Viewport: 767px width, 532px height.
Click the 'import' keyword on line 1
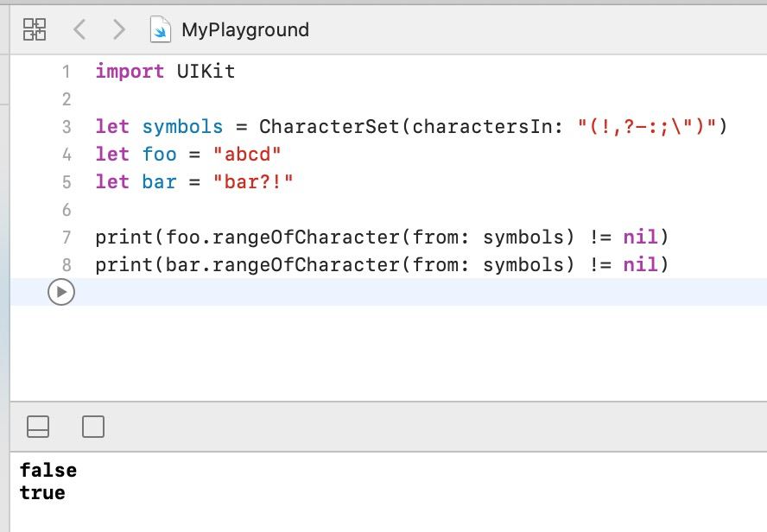coord(130,72)
